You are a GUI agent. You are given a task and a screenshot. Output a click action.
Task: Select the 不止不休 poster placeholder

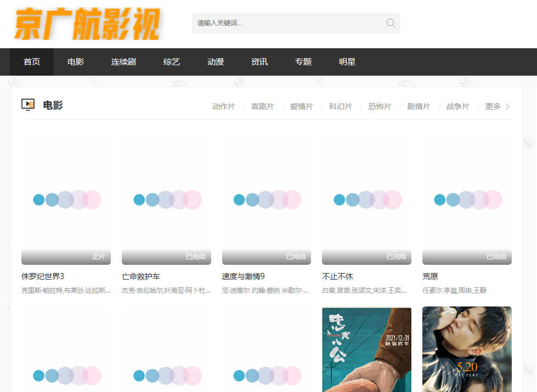click(366, 198)
